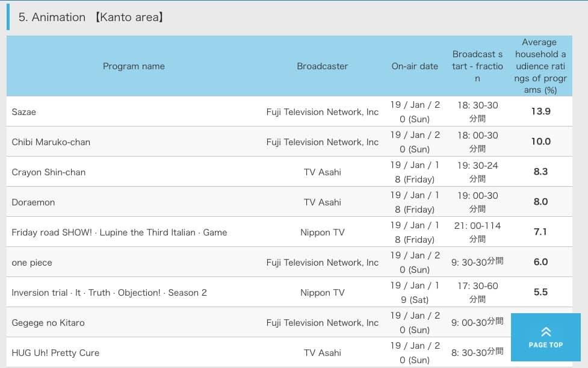
Task: Click the Broadcast start column header
Action: coord(477,66)
